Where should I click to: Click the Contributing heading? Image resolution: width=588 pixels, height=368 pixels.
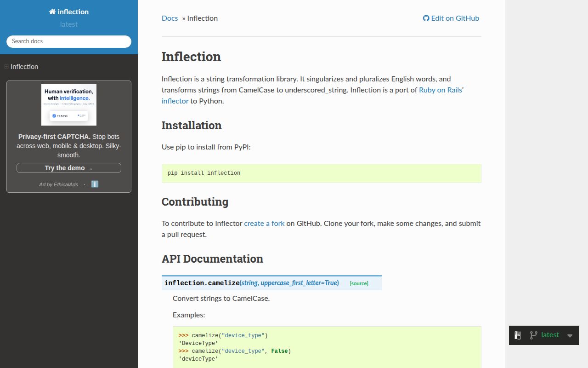pyautogui.click(x=195, y=202)
